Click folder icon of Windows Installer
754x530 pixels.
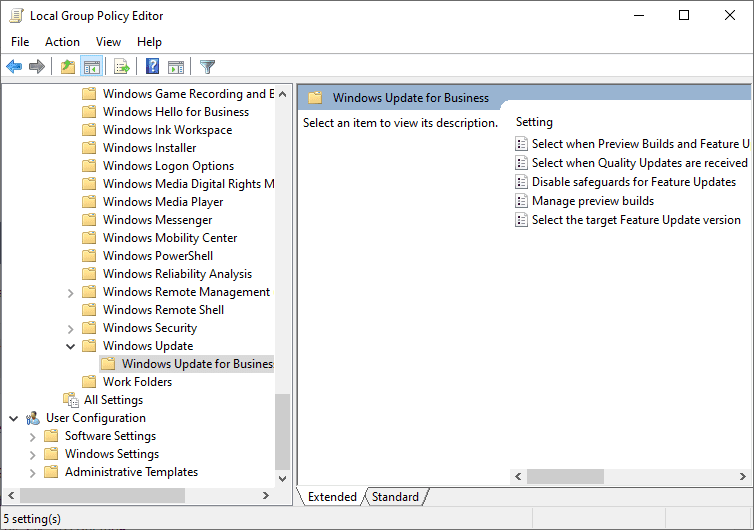click(x=89, y=148)
